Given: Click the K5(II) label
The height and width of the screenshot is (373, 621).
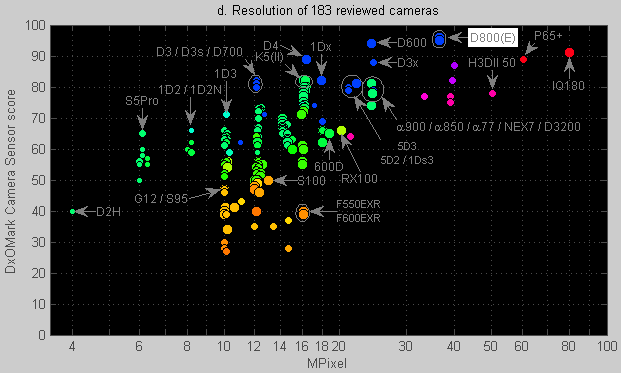Looking at the screenshot, I should [x=269, y=57].
